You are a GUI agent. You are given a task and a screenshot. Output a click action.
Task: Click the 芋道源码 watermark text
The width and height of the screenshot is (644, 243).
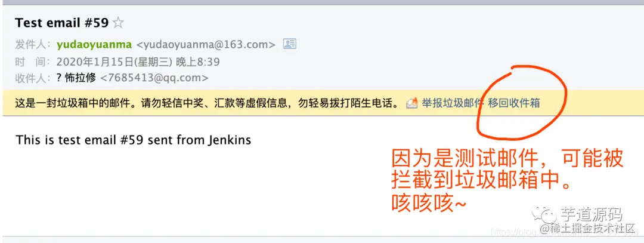click(592, 214)
